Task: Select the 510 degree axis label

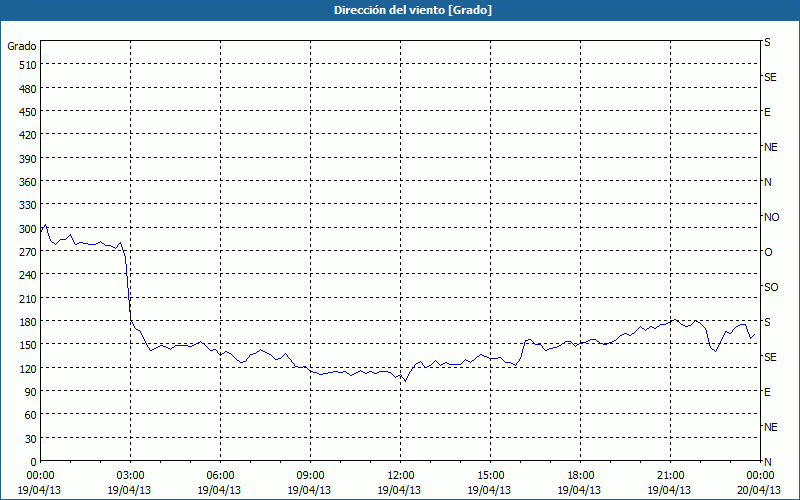Action: click(29, 65)
